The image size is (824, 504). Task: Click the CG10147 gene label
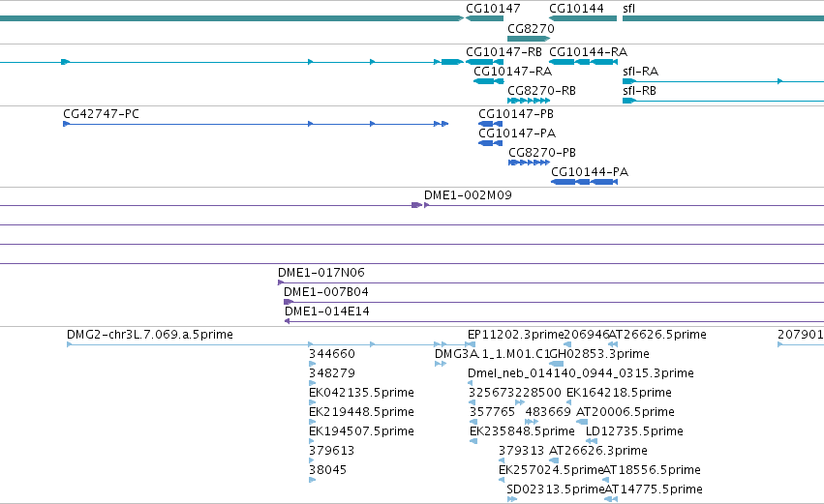point(493,9)
